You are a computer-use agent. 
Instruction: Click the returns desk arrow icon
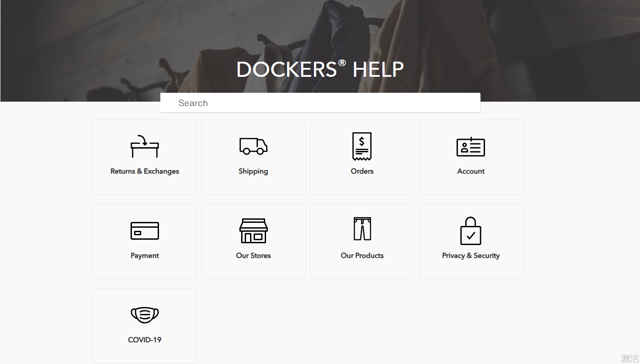pos(145,146)
